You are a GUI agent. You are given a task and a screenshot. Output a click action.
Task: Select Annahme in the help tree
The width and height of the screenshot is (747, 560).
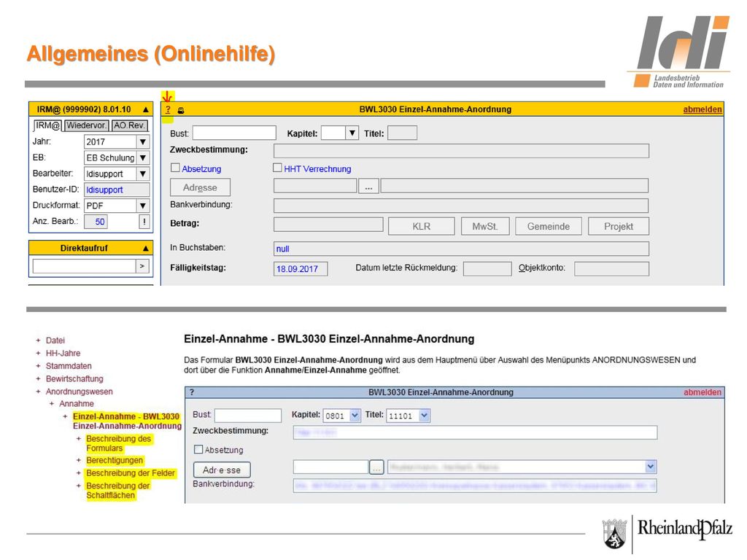[x=76, y=404]
